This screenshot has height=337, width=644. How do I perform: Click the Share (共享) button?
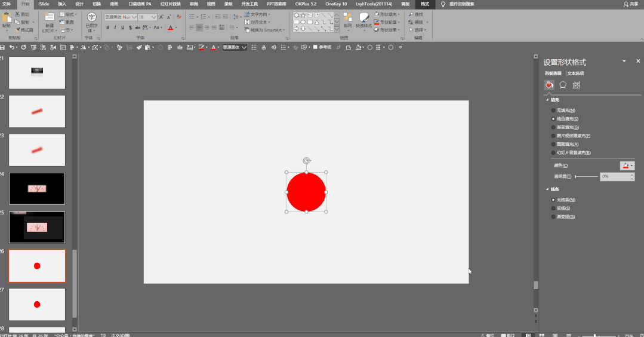(x=630, y=4)
